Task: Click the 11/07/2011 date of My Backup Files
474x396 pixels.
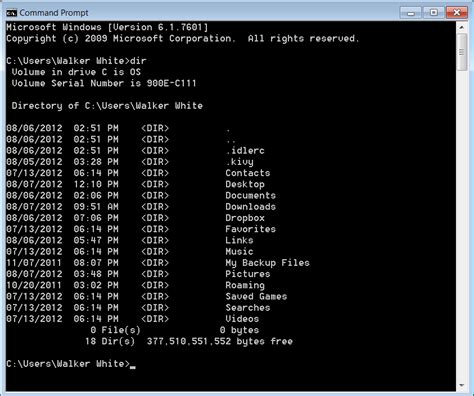Action: click(34, 263)
